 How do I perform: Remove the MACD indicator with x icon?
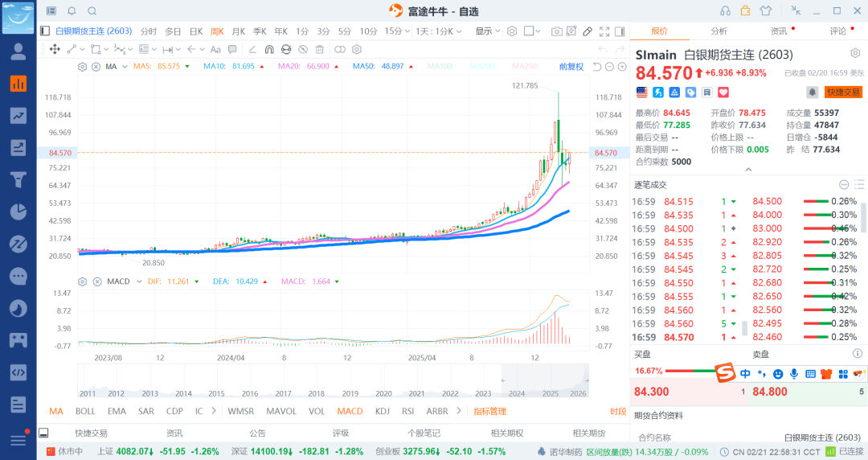97,281
